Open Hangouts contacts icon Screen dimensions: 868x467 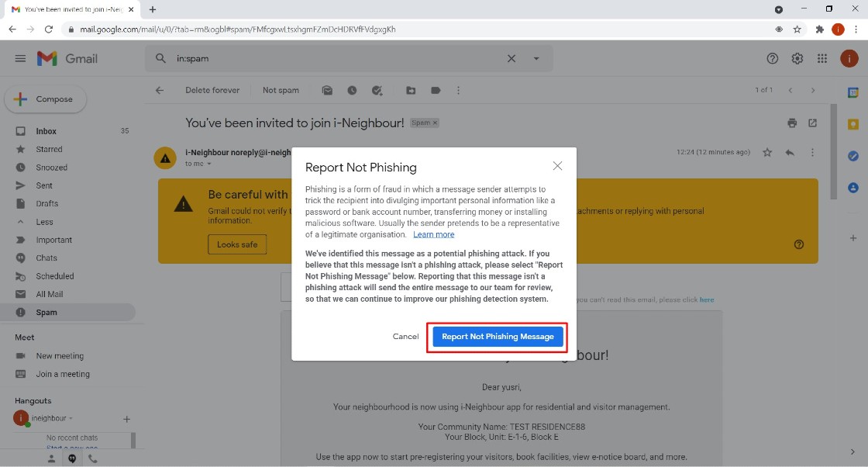pyautogui.click(x=51, y=458)
